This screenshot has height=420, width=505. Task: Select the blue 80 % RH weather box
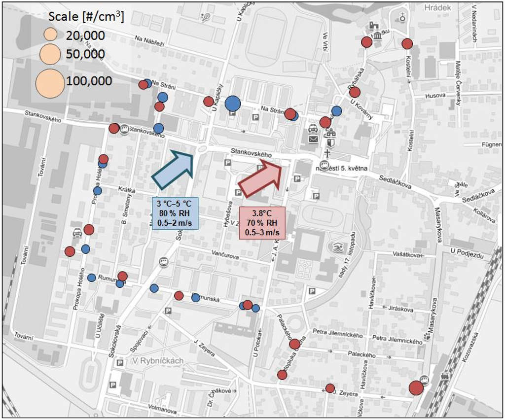pyautogui.click(x=175, y=213)
